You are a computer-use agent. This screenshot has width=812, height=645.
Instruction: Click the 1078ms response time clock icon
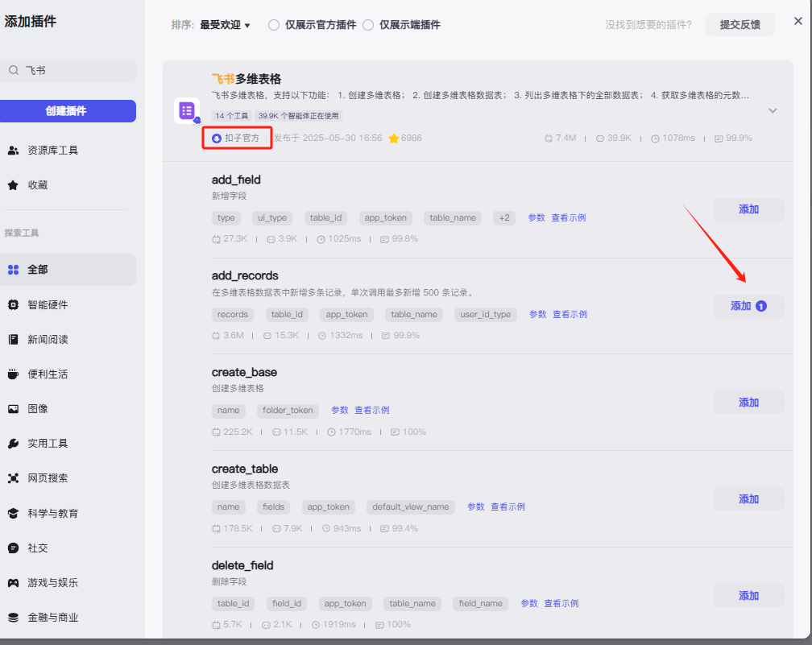655,139
